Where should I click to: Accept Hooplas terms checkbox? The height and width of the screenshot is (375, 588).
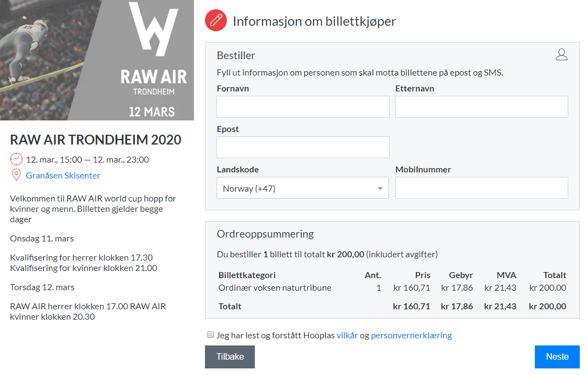coord(210,335)
